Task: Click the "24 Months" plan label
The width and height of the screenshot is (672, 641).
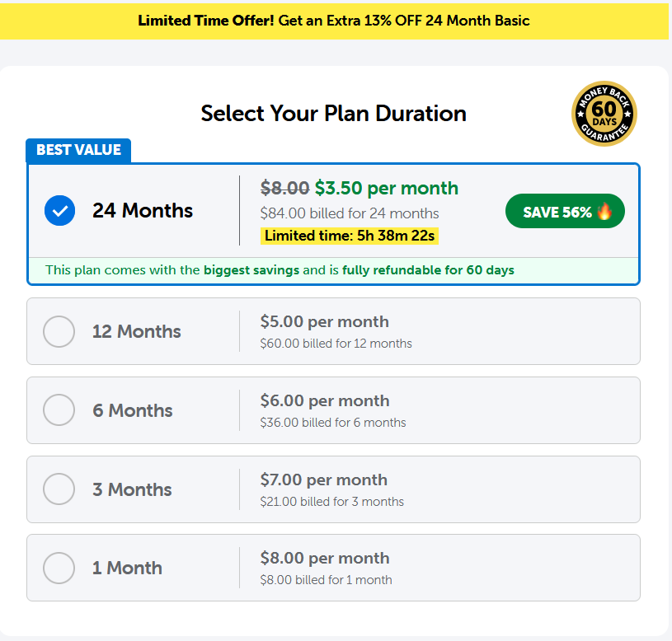Action: coord(143,211)
